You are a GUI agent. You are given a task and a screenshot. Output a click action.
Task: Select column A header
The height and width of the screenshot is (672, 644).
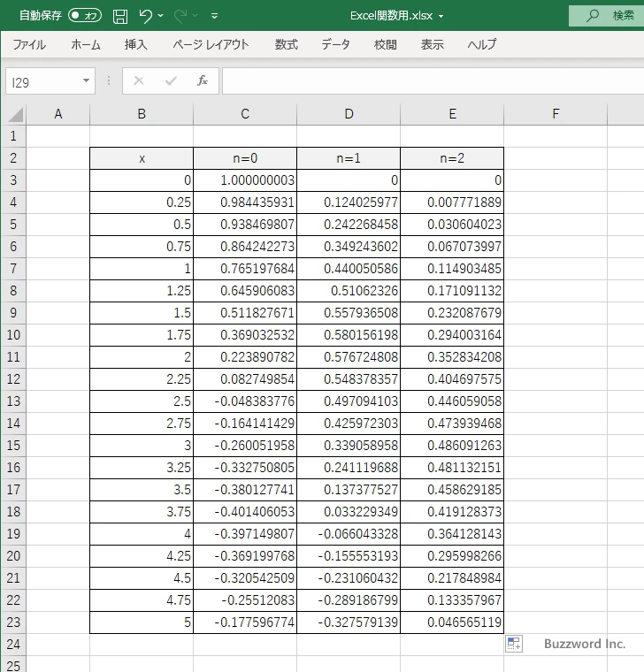(x=58, y=114)
